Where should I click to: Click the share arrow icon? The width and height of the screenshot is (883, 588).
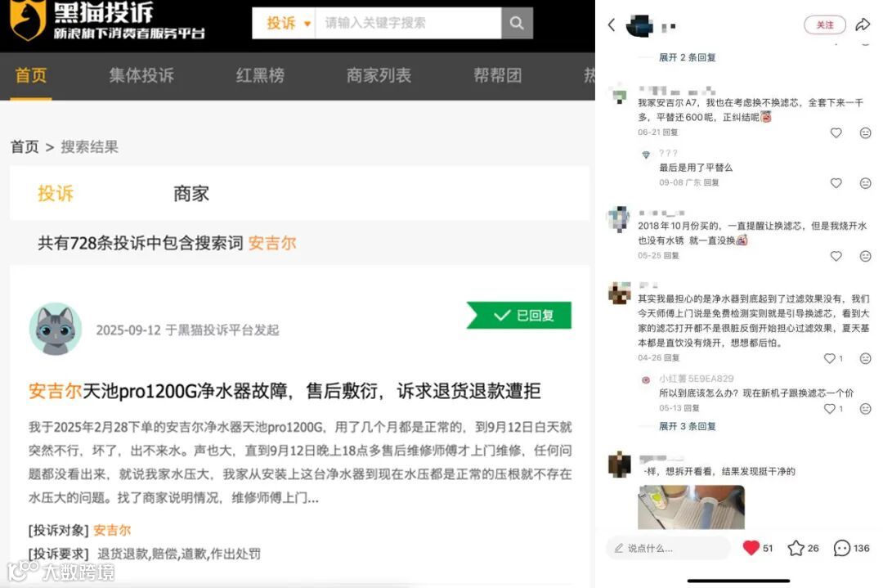point(863,25)
